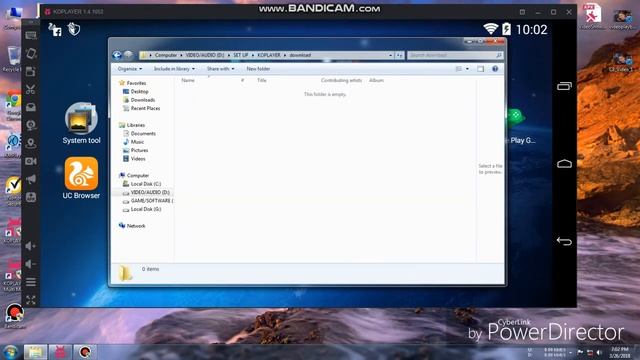Select the Libraries node
Image resolution: width=640 pixels, height=360 pixels.
132,125
